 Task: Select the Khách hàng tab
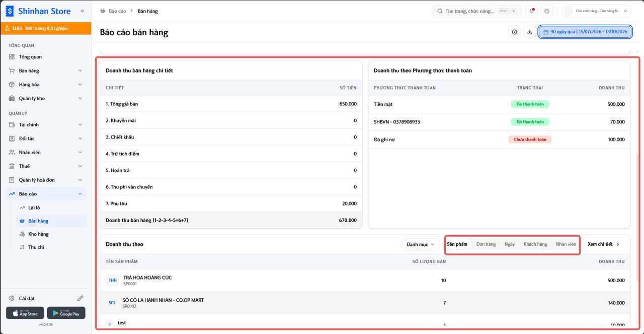535,244
